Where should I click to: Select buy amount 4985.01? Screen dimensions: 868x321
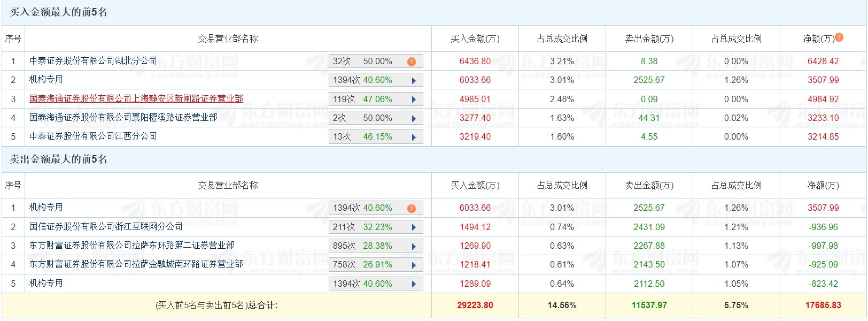475,100
